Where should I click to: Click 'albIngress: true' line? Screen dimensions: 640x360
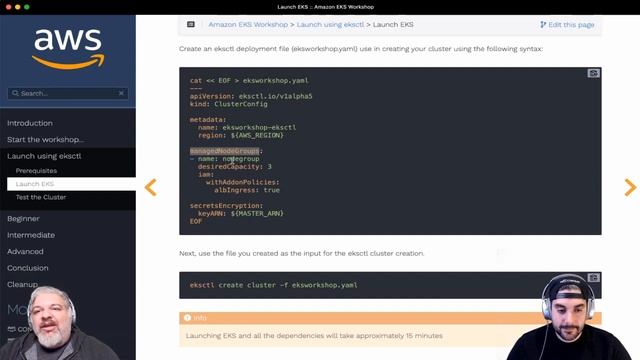point(247,190)
